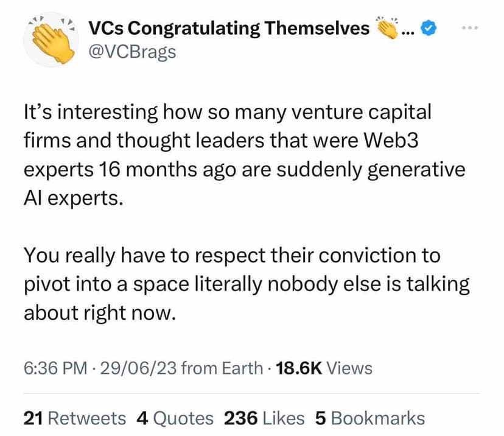Viewport: 504px width, 436px height.
Task: Click the 'from Earth' location label
Action: [222, 368]
